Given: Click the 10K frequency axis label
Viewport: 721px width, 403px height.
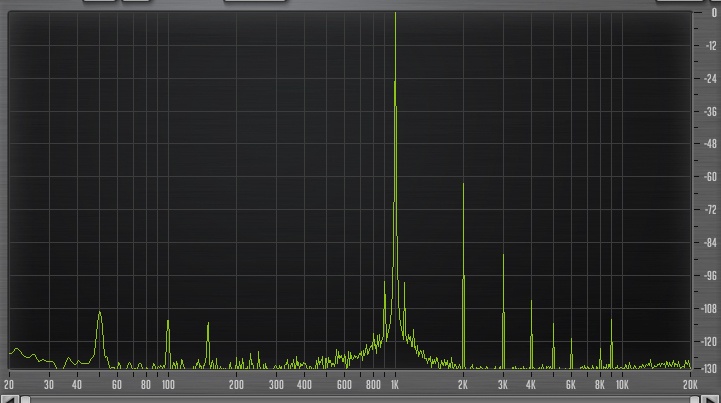Looking at the screenshot, I should [621, 384].
